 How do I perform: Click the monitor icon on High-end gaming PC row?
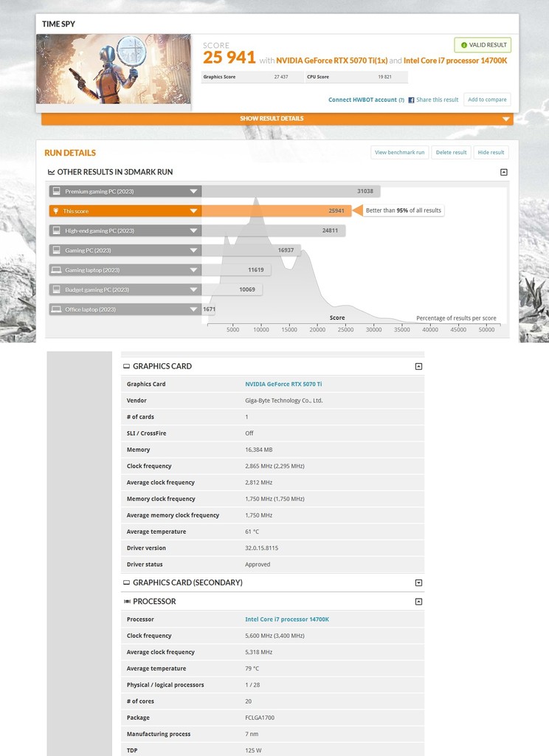pyautogui.click(x=56, y=230)
